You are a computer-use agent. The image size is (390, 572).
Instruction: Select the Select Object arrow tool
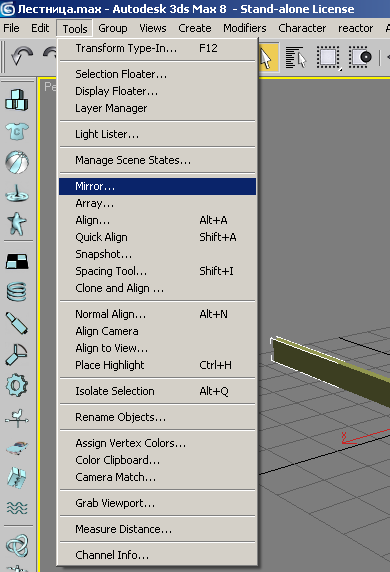click(267, 57)
